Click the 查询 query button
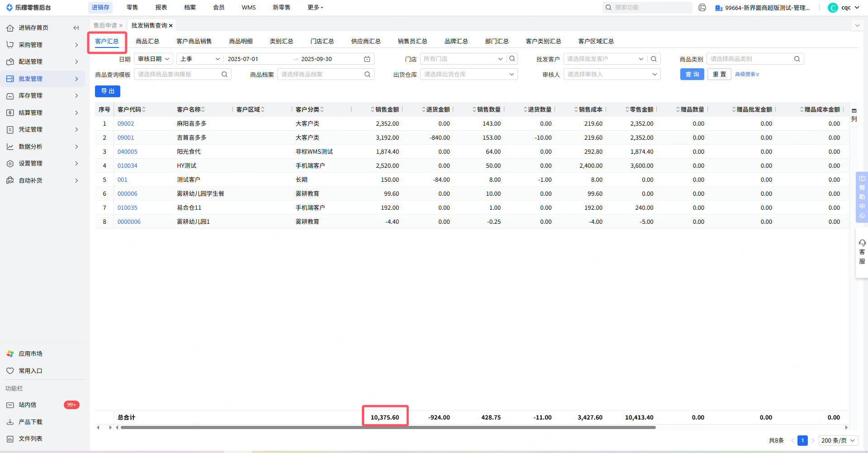Image resolution: width=868 pixels, height=453 pixels. click(x=692, y=75)
